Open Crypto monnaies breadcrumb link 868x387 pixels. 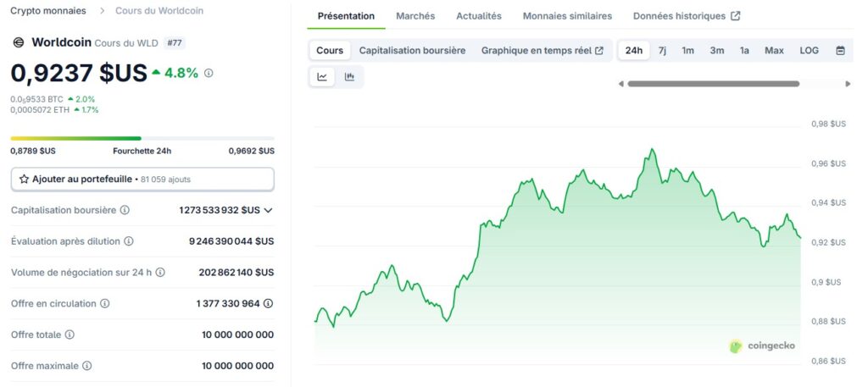[x=48, y=11]
